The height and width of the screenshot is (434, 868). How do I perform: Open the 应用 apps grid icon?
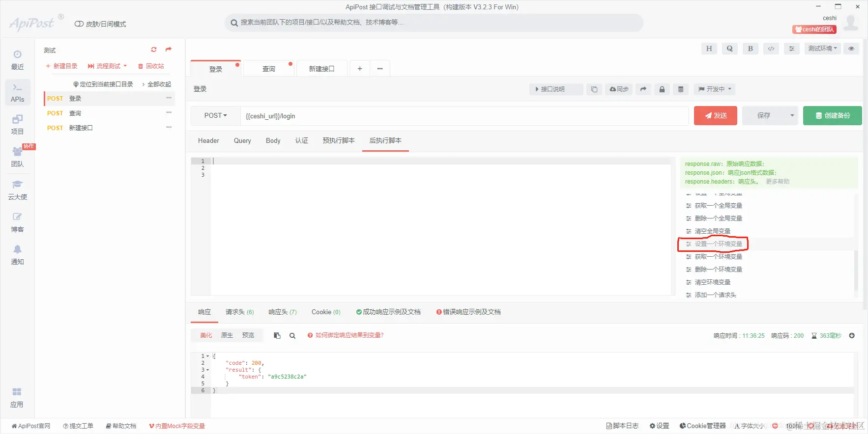pyautogui.click(x=17, y=398)
